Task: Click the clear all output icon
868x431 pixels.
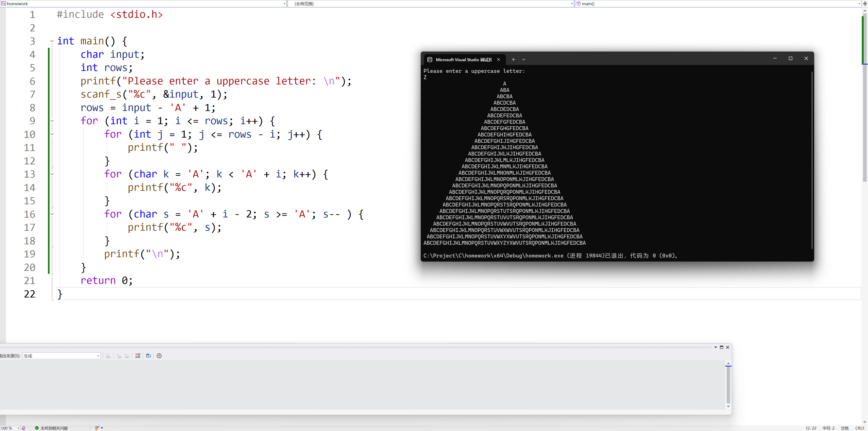Action: click(x=138, y=355)
